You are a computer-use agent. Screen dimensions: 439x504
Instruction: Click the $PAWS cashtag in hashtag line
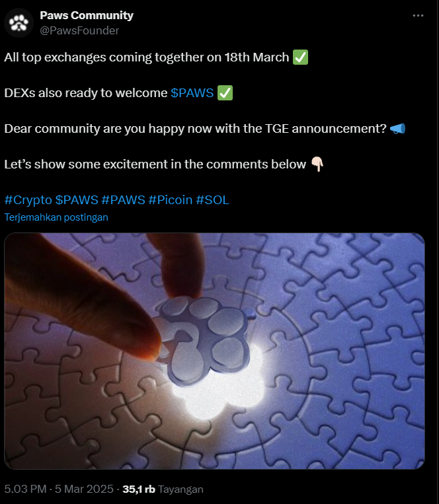(x=77, y=200)
